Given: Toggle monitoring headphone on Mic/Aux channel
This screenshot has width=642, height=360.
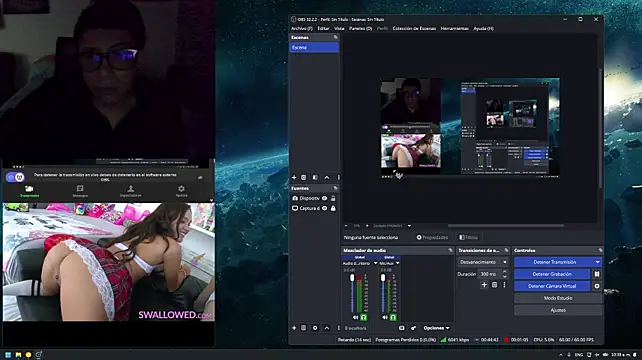Looking at the screenshot, I should [x=393, y=317].
